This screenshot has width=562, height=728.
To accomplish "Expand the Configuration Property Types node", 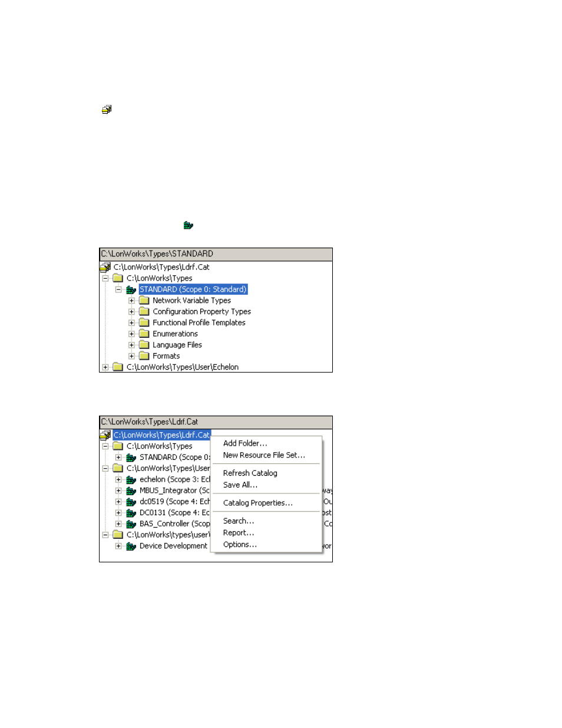I will [x=131, y=312].
